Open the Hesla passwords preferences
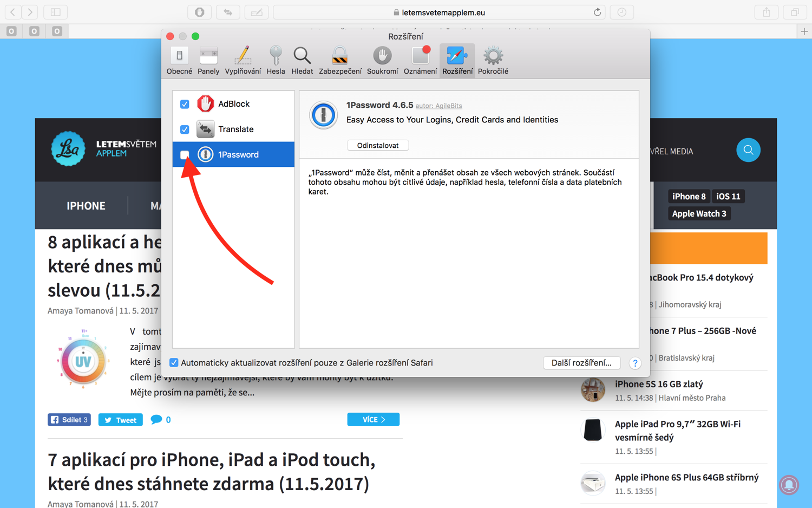The width and height of the screenshot is (812, 508). pos(276,61)
